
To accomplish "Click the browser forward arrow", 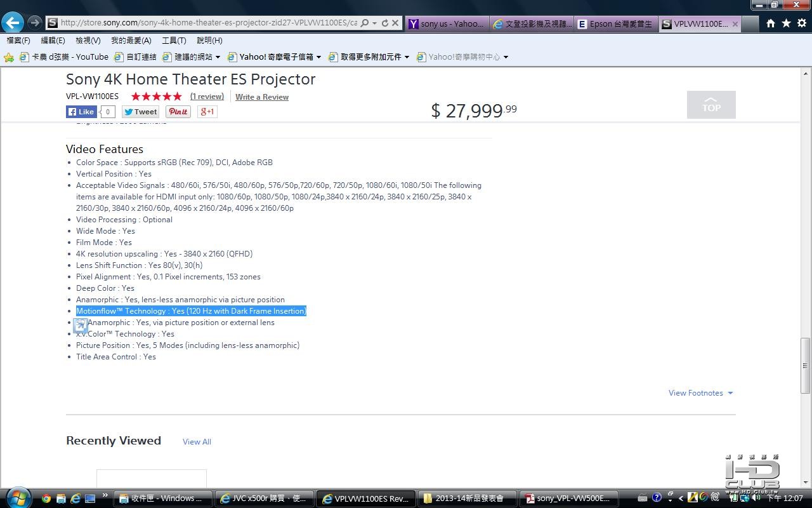I will (35, 23).
